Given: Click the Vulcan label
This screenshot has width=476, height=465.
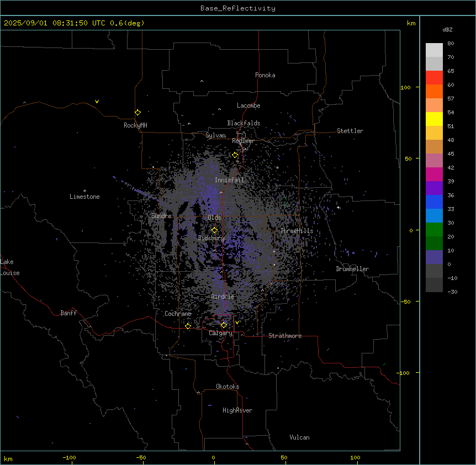Looking at the screenshot, I should (300, 437).
